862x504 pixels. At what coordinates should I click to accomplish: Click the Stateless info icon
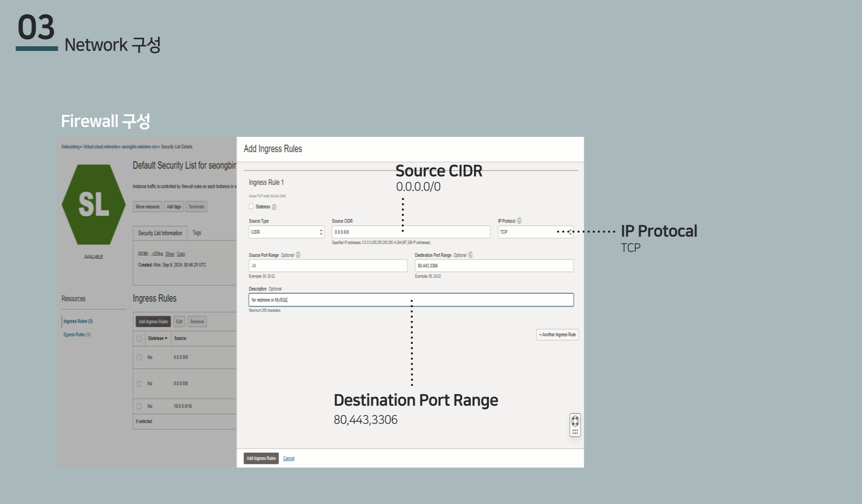[274, 207]
